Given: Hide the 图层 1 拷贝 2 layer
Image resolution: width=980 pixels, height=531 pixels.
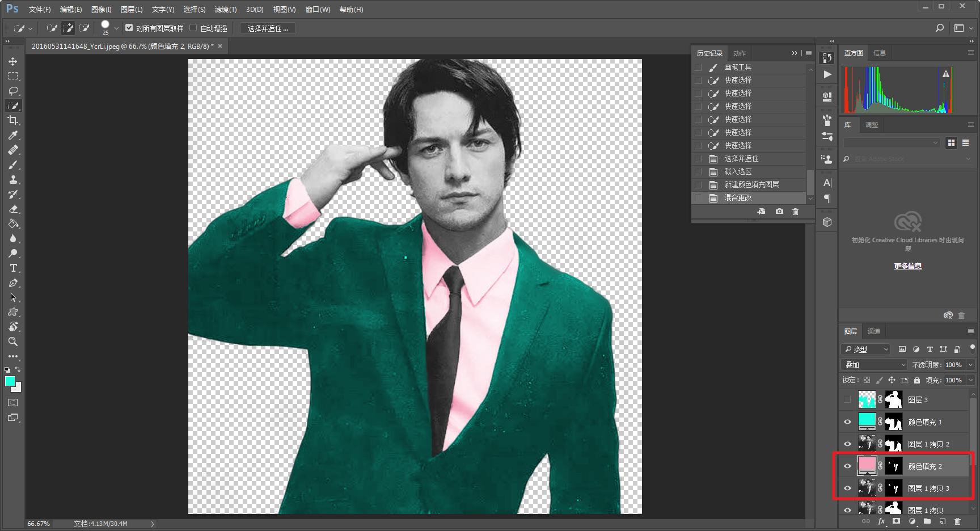Looking at the screenshot, I should (x=847, y=444).
